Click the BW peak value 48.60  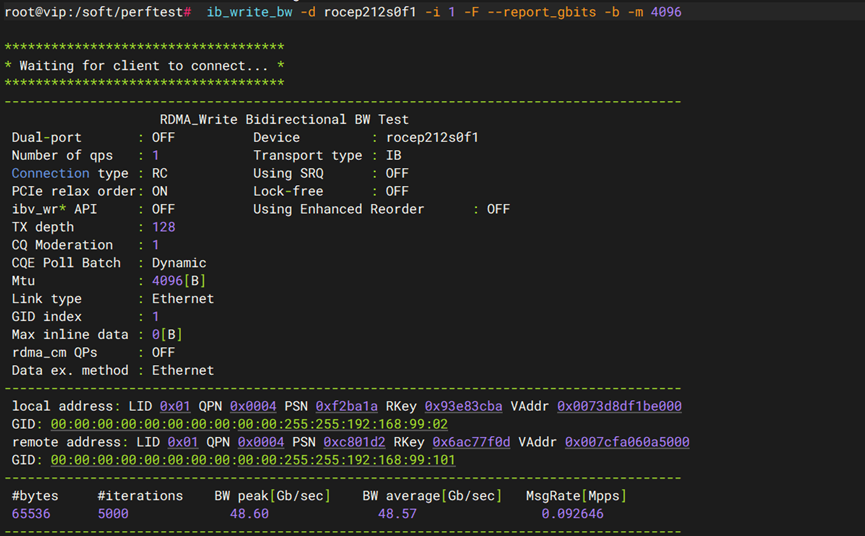click(249, 514)
